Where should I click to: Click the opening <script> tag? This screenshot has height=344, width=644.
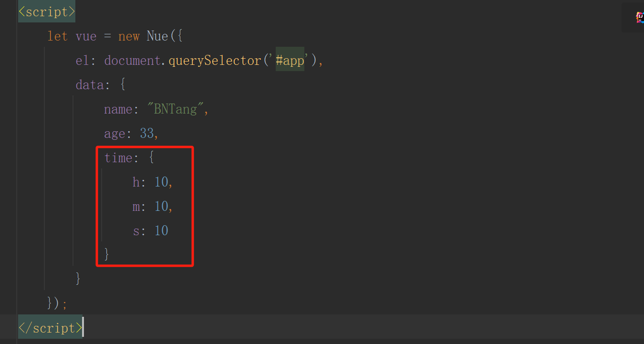click(x=47, y=11)
